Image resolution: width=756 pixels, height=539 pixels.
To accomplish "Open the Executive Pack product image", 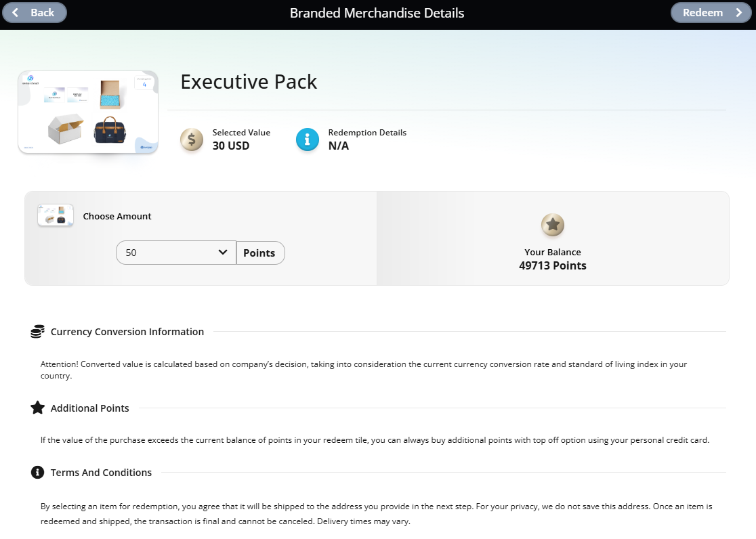I will pos(88,112).
